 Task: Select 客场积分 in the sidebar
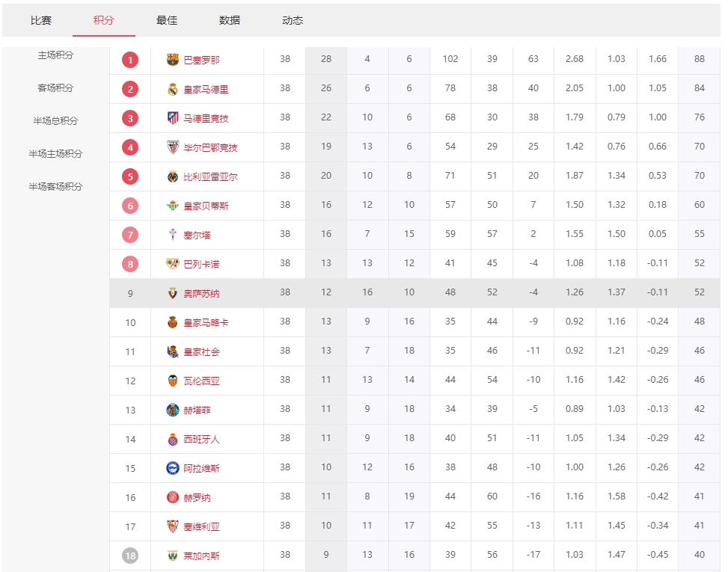coord(56,88)
